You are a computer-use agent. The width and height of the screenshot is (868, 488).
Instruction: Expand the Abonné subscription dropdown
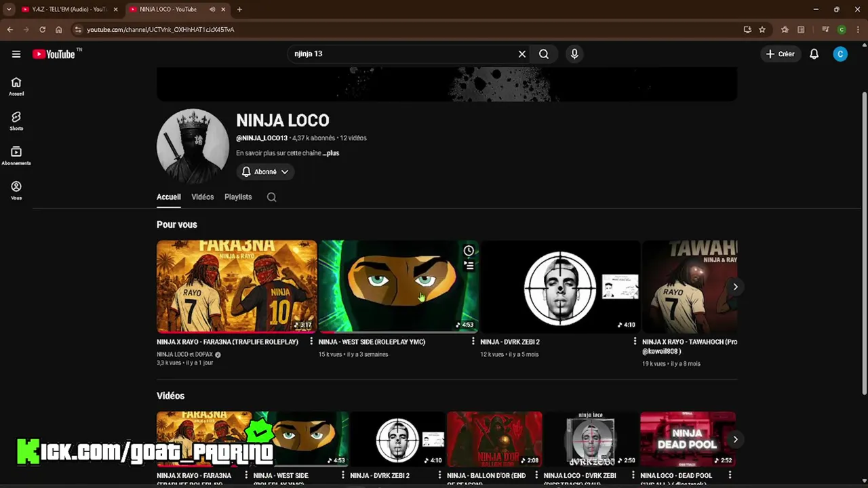pos(265,172)
